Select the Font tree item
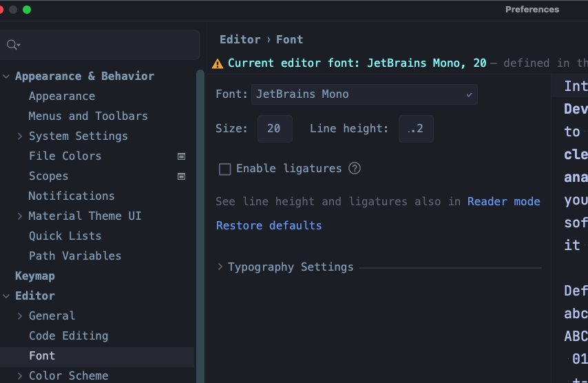 point(42,355)
